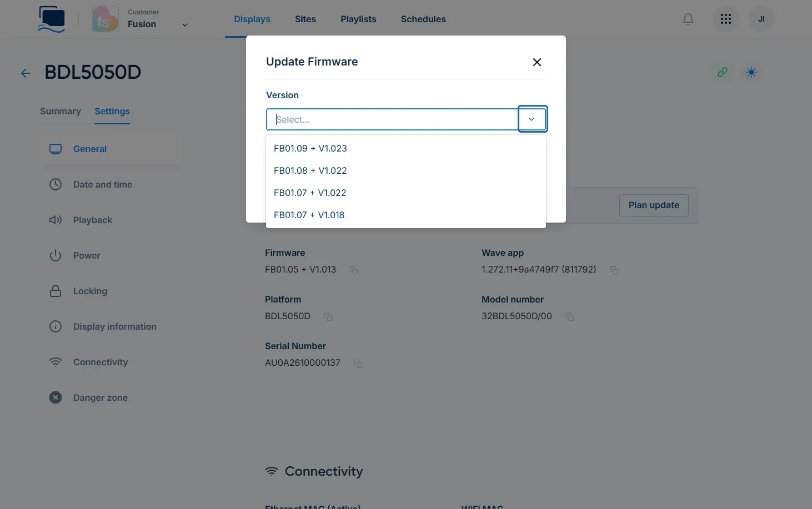The image size is (812, 509).
Task: Choose version FB01.09 + V1.023
Action: 406,148
